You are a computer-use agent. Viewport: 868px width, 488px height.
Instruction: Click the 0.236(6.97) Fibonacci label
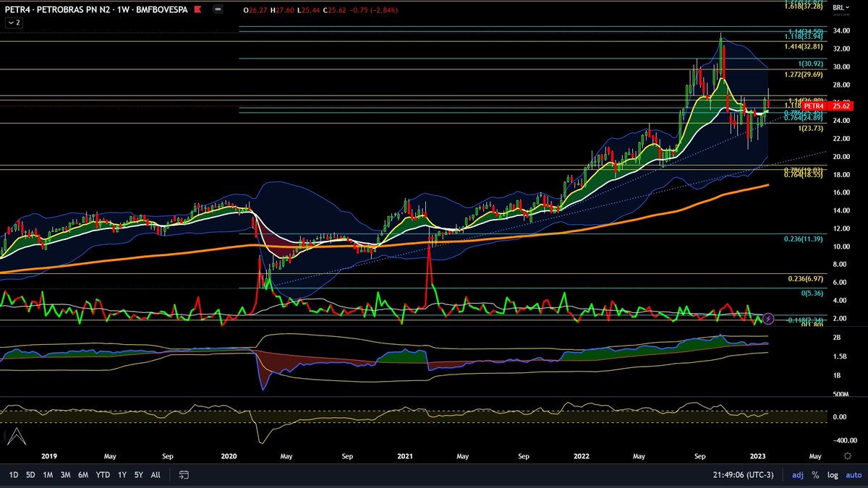[807, 278]
